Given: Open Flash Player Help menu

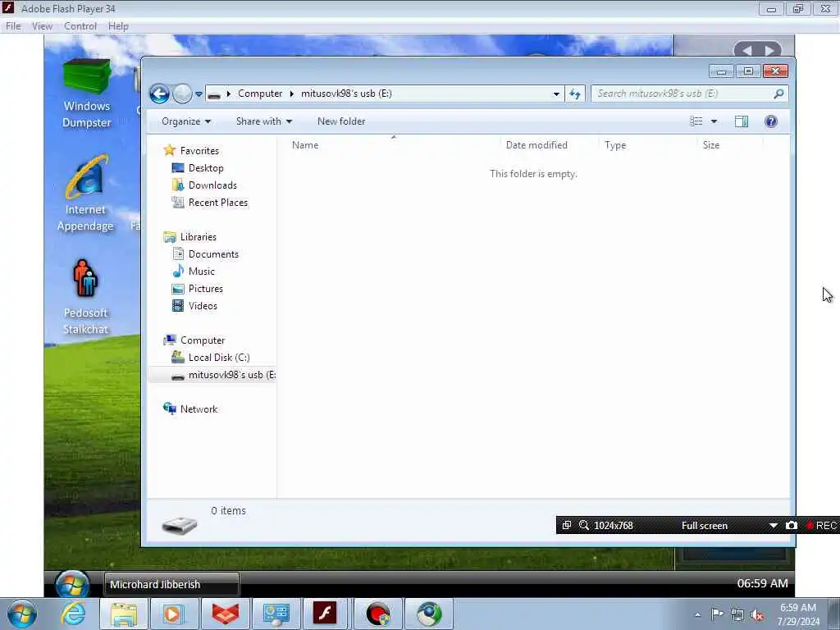Looking at the screenshot, I should [118, 26].
